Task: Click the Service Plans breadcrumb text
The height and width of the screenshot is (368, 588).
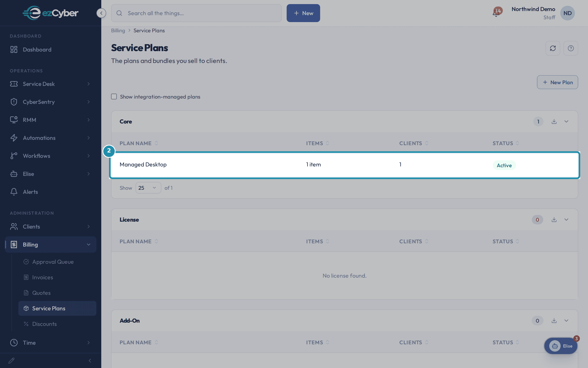Action: coord(149,30)
